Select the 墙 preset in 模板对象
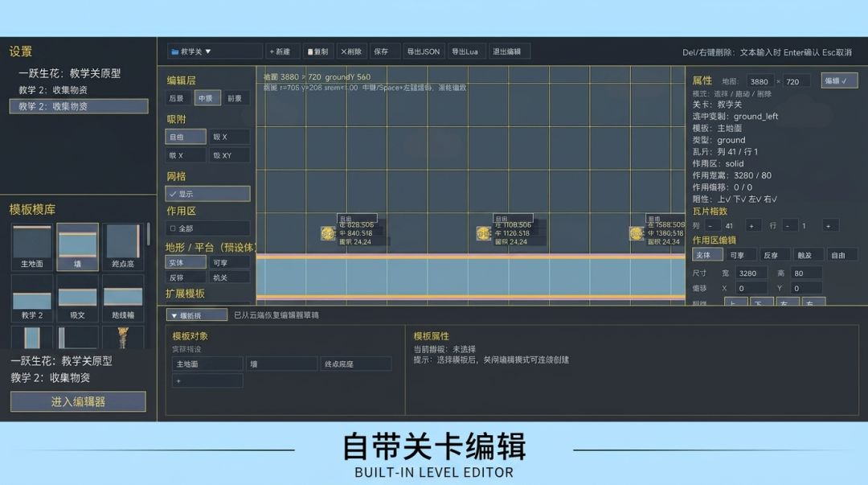 pos(282,364)
